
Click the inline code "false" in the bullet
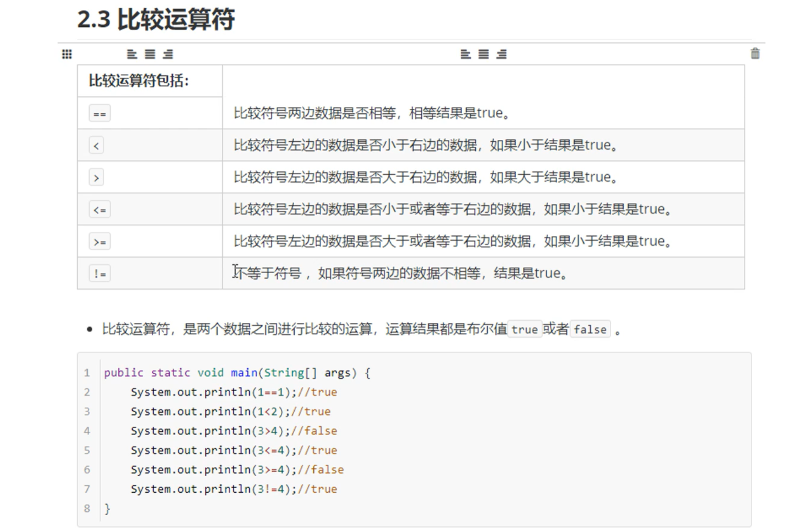(x=590, y=330)
